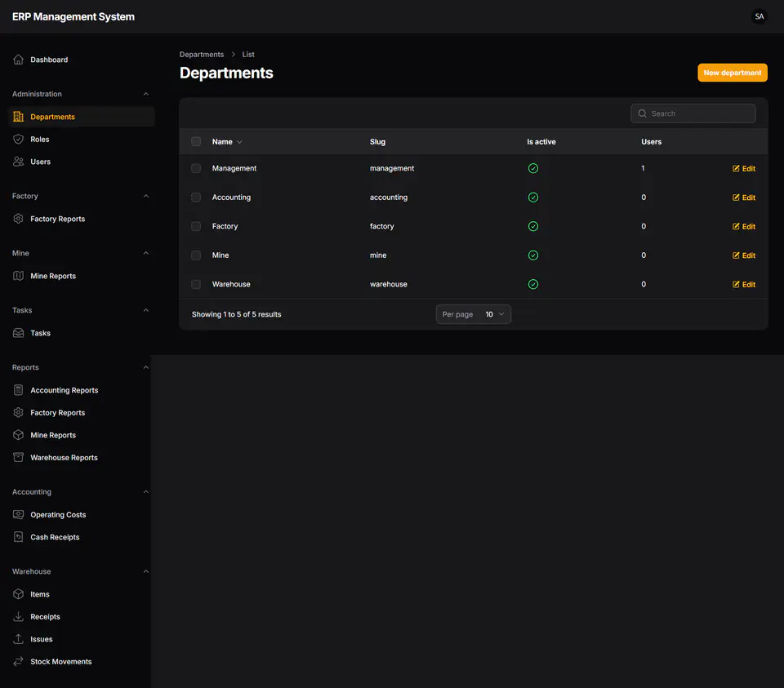Check the Management row checkbox
Screen dimensions: 784x688
click(196, 168)
